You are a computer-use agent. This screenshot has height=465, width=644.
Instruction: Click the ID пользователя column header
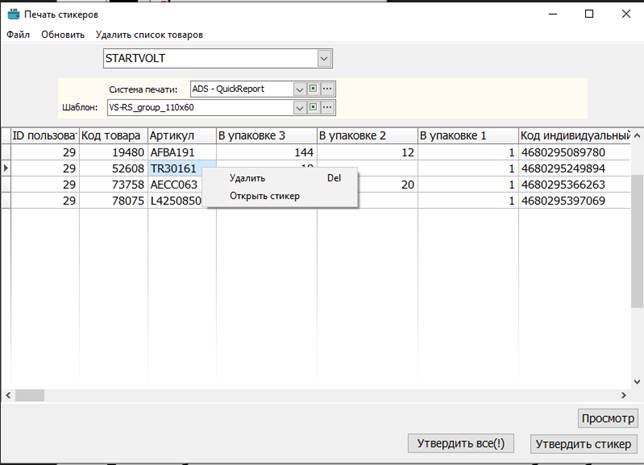(x=45, y=136)
